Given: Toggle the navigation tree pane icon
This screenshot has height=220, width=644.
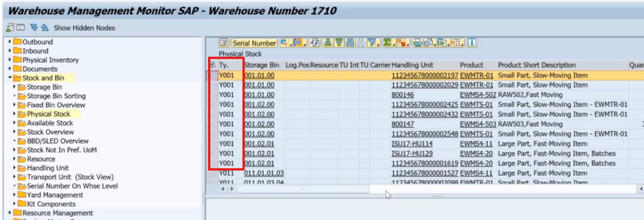Looking at the screenshot, I should pos(21,27).
